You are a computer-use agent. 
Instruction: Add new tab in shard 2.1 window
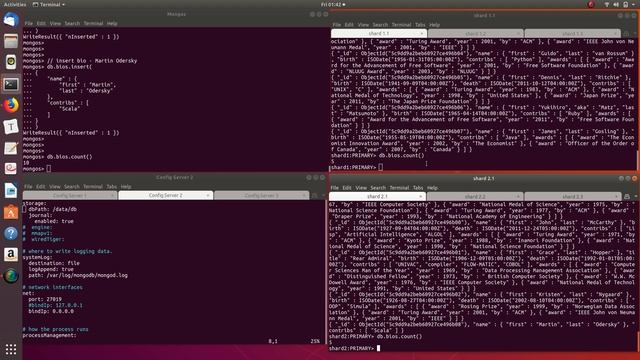pyautogui.click(x=627, y=196)
